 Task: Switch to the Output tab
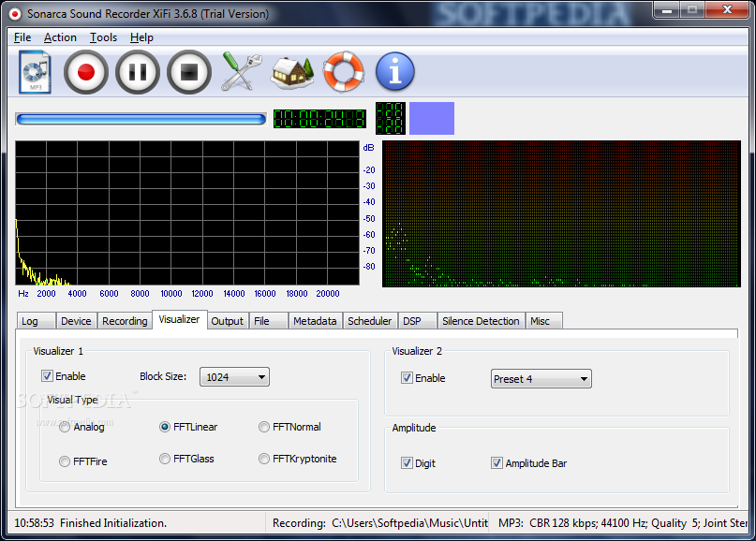(227, 321)
